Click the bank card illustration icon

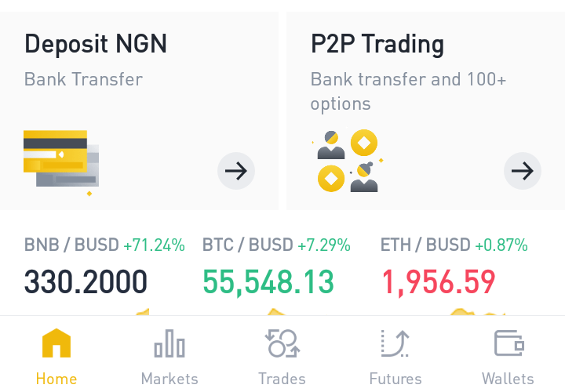coord(60,162)
